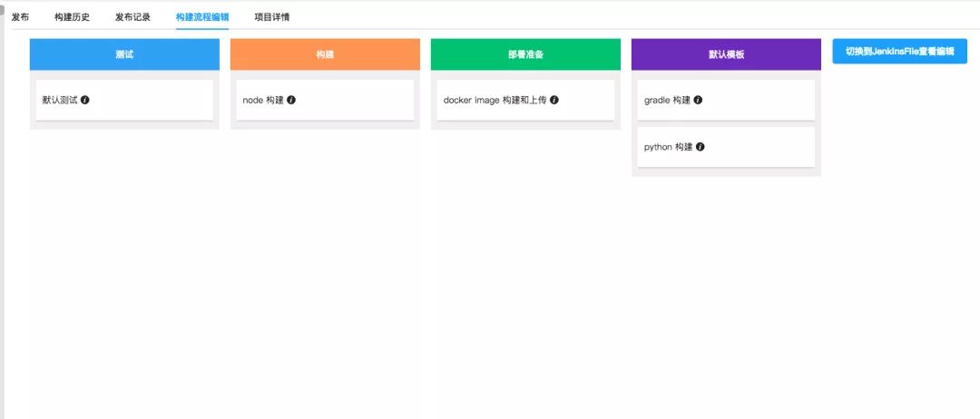
Task: Open the 构建历史 tab
Action: 72,17
